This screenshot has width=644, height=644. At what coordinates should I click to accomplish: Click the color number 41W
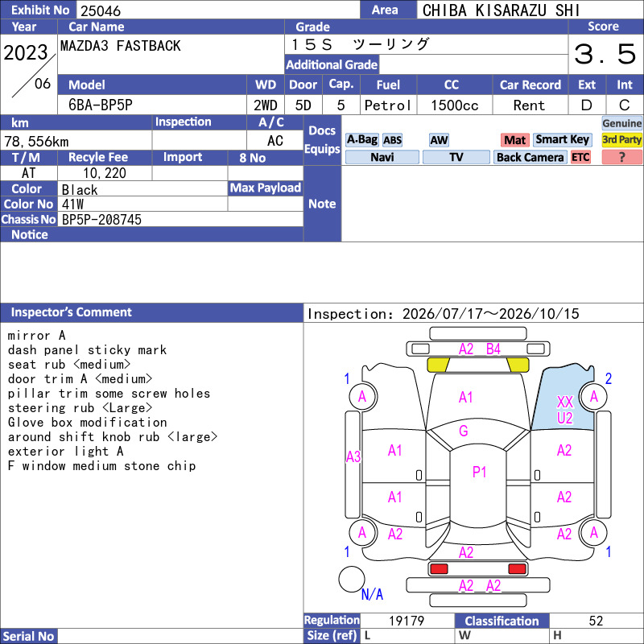72,204
